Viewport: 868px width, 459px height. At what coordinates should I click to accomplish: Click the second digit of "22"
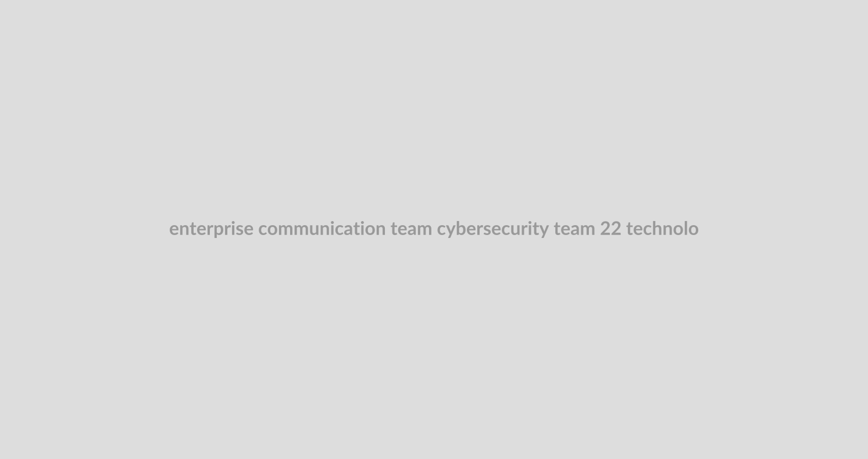[616, 229]
